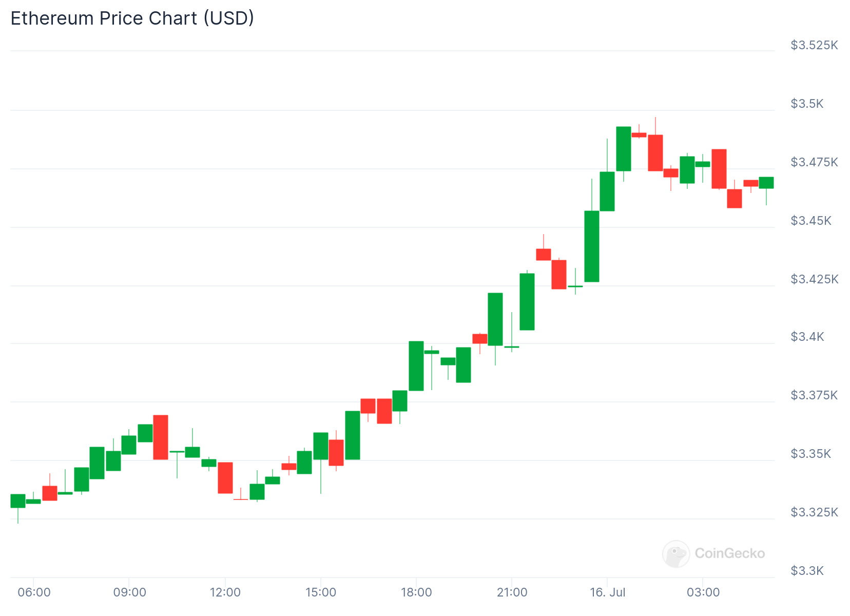Select the $3.45K price axis label

coord(811,221)
